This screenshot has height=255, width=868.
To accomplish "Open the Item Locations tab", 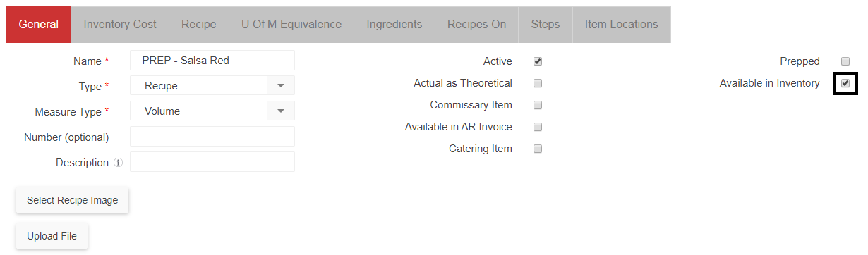I will pyautogui.click(x=622, y=24).
